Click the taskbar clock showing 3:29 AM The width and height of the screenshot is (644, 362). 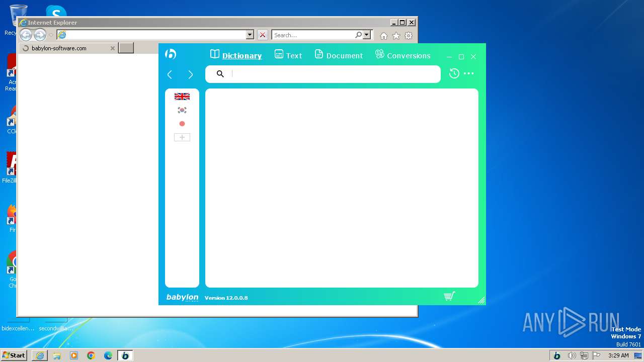click(618, 355)
